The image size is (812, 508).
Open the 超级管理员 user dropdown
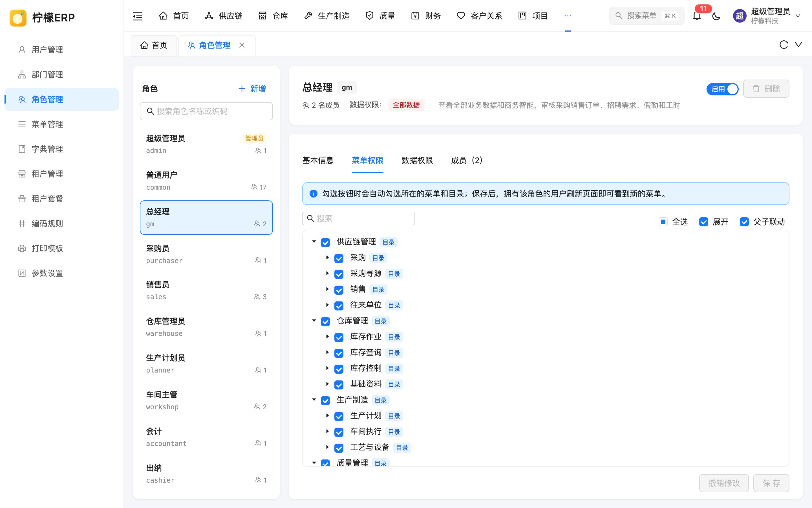click(x=767, y=16)
